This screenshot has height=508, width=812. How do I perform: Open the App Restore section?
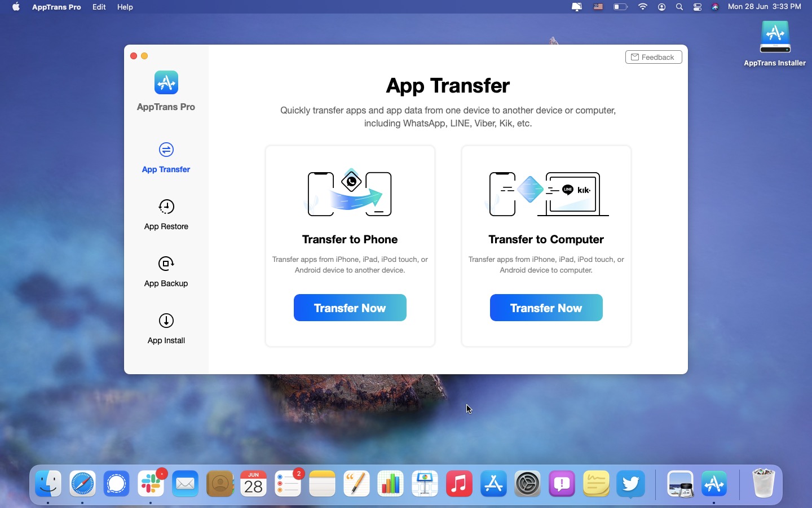pos(166,214)
